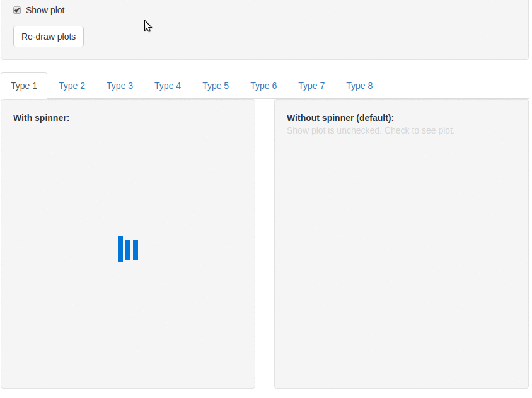The height and width of the screenshot is (398, 532).
Task: Go to the Type 4 tab
Action: (168, 86)
